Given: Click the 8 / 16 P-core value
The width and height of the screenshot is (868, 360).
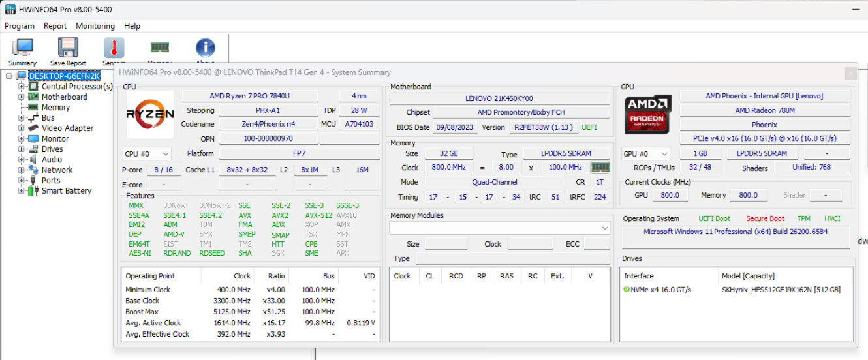Looking at the screenshot, I should point(163,170).
